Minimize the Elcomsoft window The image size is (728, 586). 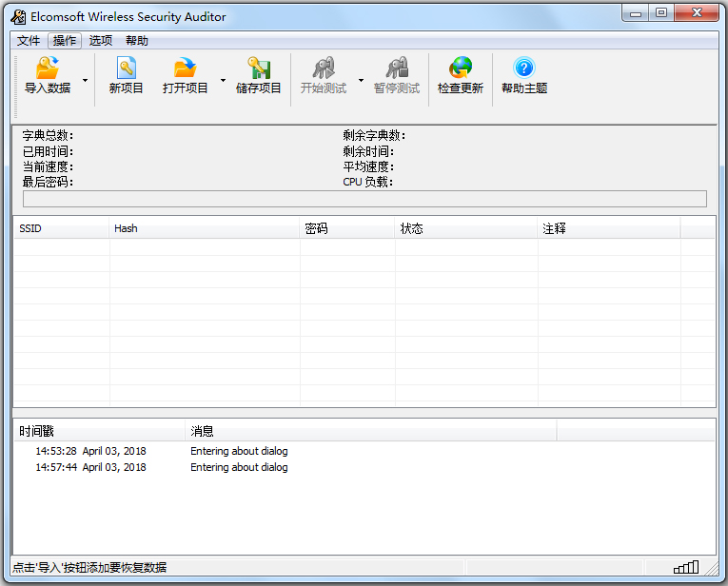pos(635,13)
